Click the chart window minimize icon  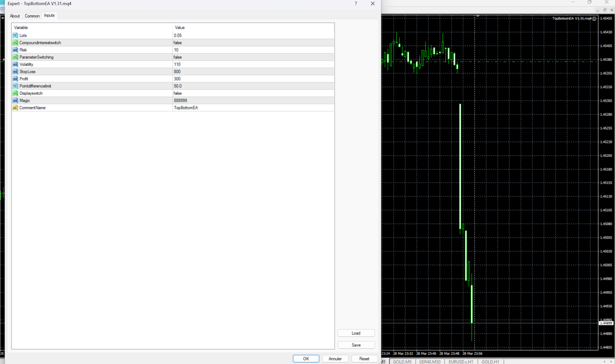point(598,10)
